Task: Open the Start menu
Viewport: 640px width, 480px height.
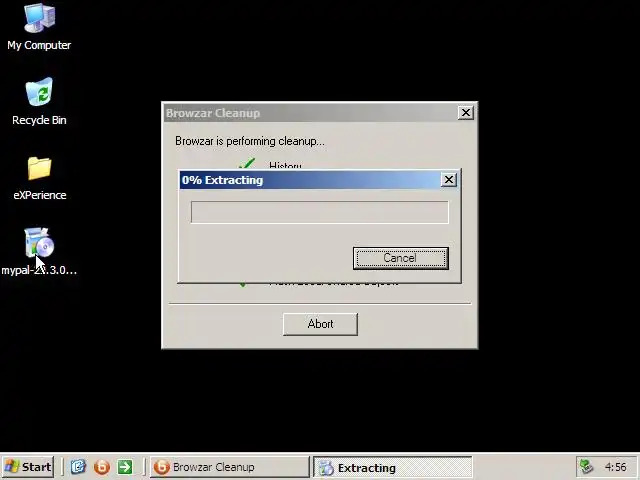Action: [x=28, y=467]
